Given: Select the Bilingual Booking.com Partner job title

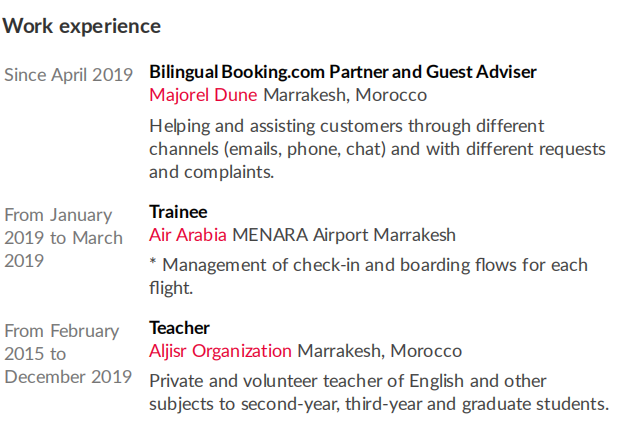Looking at the screenshot, I should [x=343, y=72].
